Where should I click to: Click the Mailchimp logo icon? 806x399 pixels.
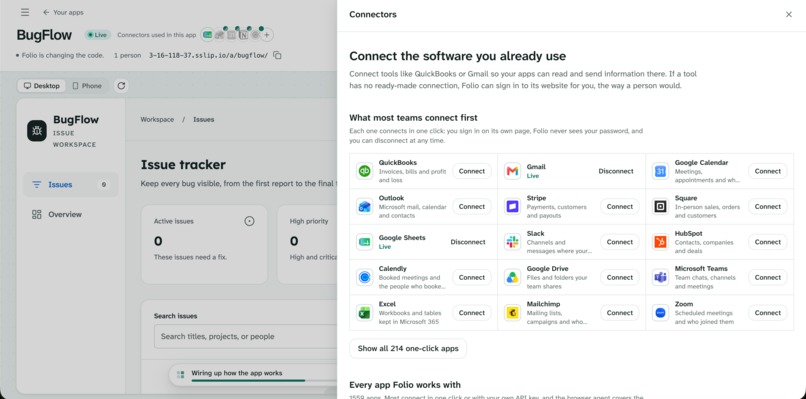[512, 313]
